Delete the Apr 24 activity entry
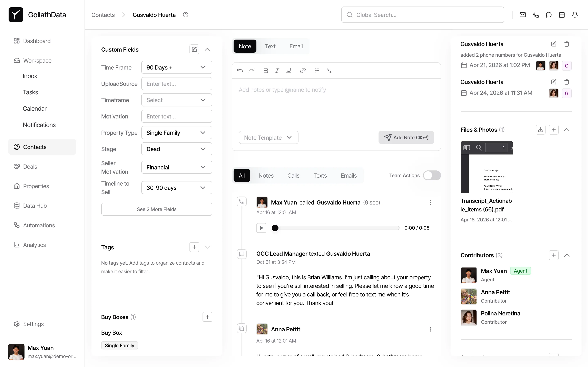 (x=567, y=82)
